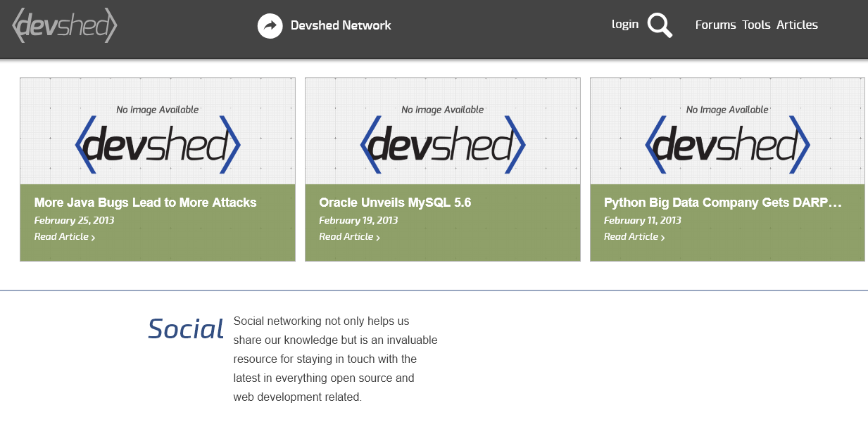
Task: Open the Python Big Data article thumbnail
Action: pyautogui.click(x=727, y=132)
